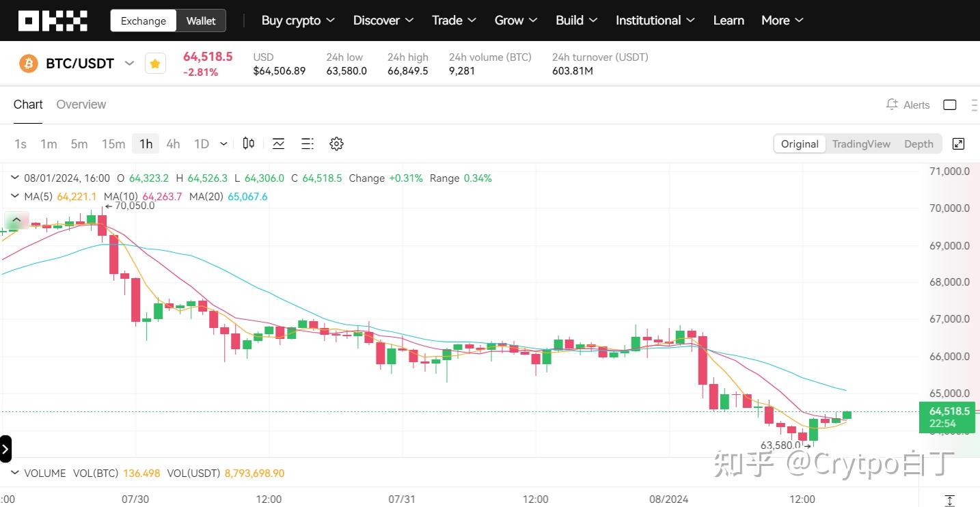Collapse the MA indicator row
Image resolution: width=980 pixels, height=507 pixels.
pos(15,197)
